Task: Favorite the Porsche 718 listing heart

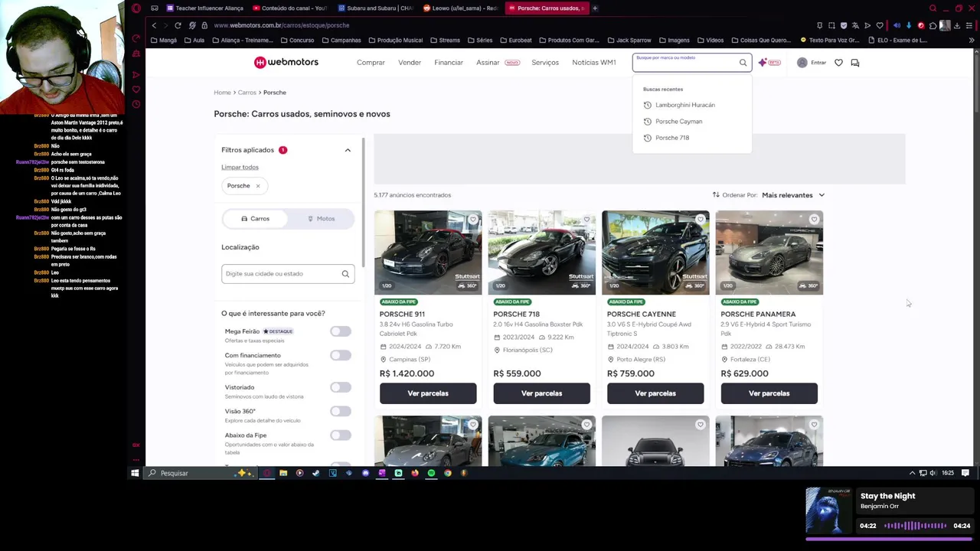Action: 586,220
